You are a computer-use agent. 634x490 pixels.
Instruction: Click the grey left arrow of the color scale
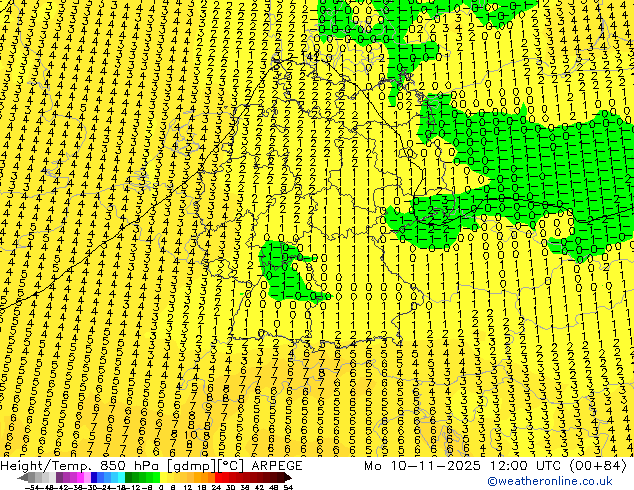point(22,478)
